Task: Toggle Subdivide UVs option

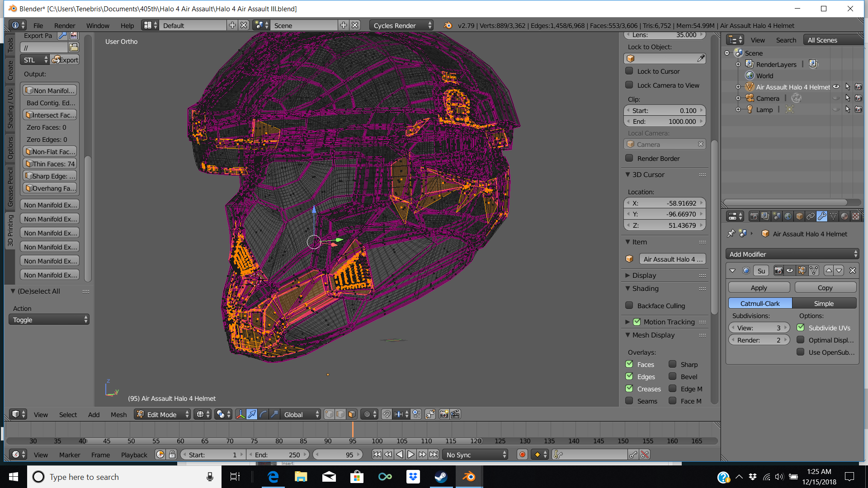Action: pos(800,328)
